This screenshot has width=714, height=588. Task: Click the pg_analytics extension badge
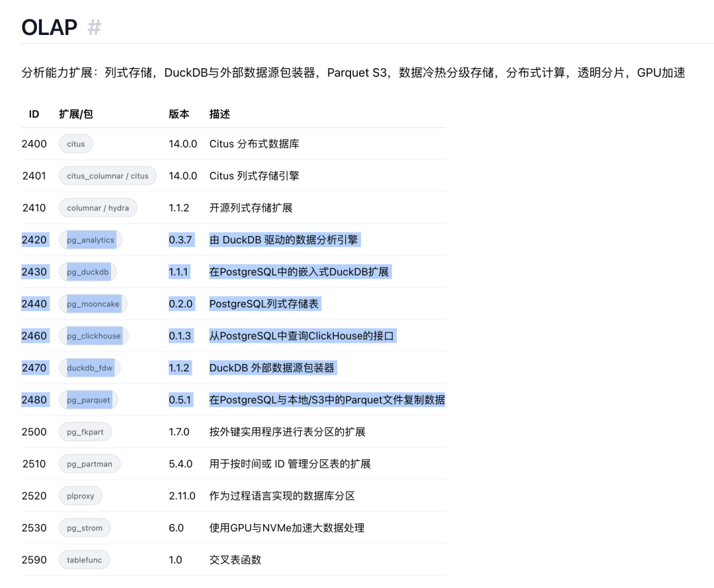point(90,240)
